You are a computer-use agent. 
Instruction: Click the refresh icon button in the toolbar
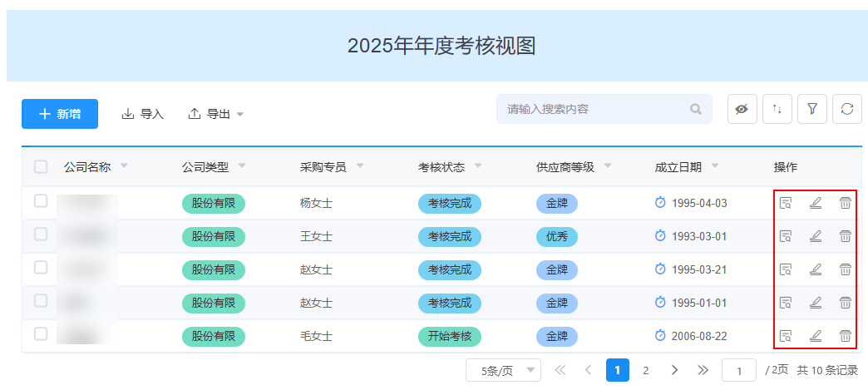847,109
